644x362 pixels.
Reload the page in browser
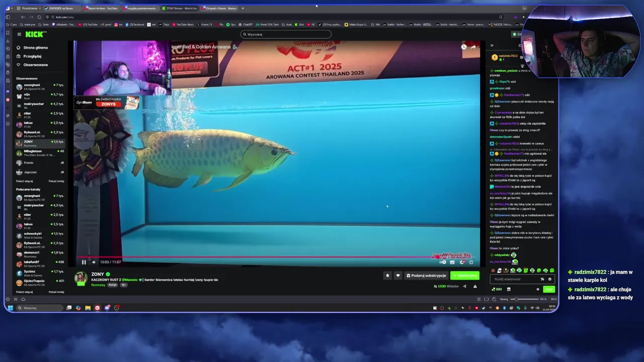point(39,17)
